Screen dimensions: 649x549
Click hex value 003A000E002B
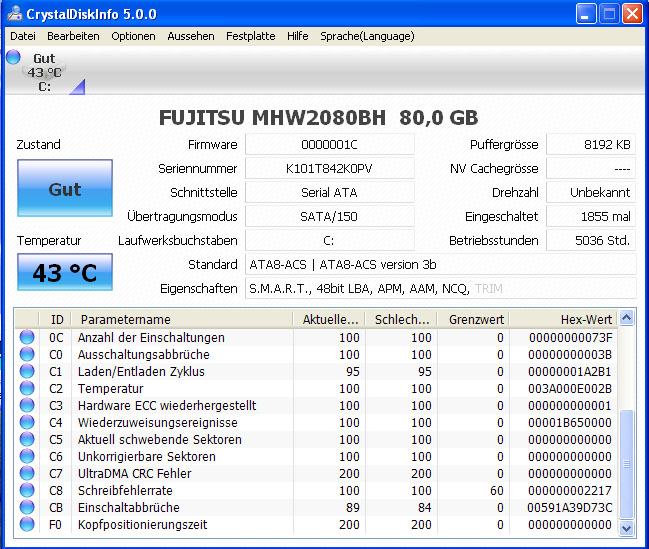[x=570, y=388]
